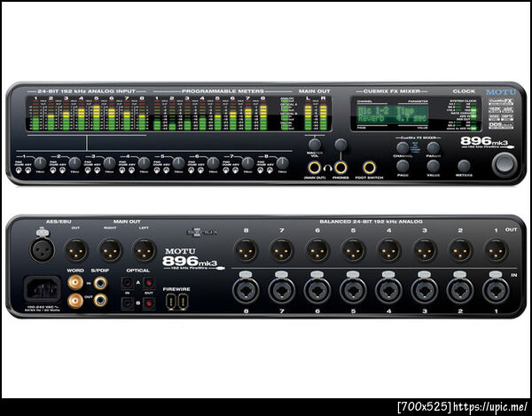532x416 pixels.
Task: Adjust the phones volume knob above PHONES jack
Action: 340,145
